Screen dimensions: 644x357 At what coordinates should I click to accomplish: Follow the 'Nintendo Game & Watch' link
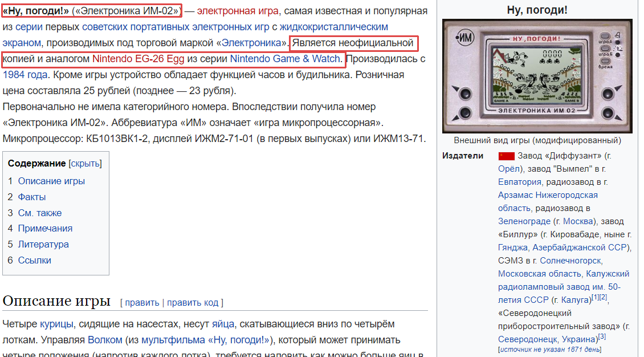point(285,59)
